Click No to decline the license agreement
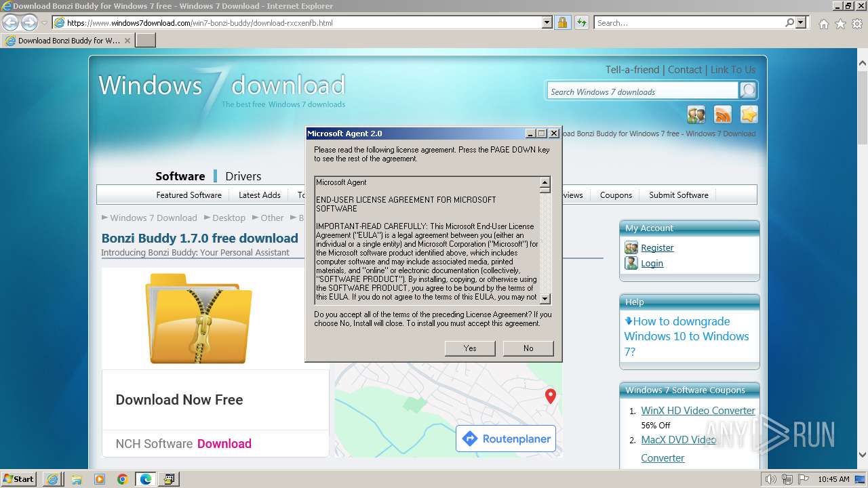The image size is (868, 488). (x=528, y=348)
